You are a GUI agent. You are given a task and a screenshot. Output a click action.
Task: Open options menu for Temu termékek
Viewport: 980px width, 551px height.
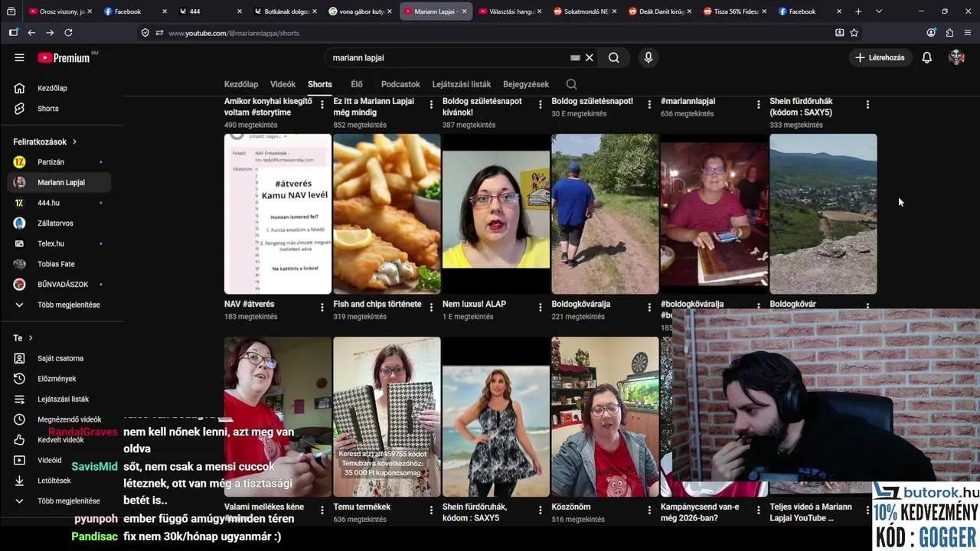431,510
